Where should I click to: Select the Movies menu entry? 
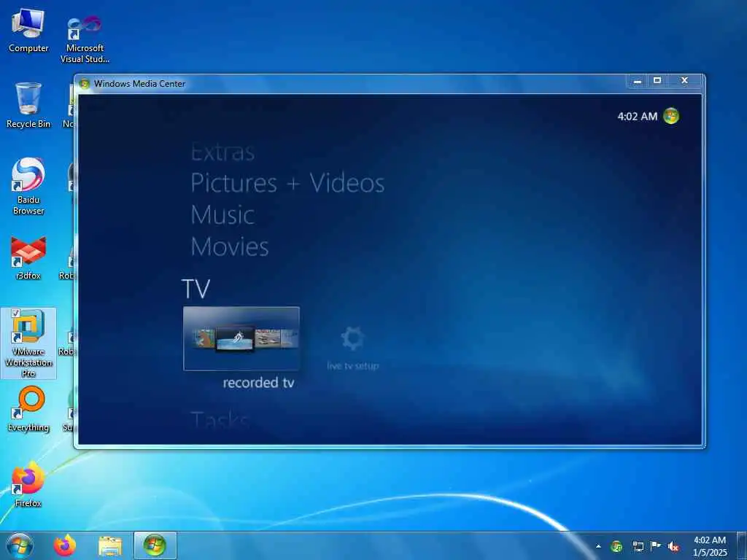[230, 246]
